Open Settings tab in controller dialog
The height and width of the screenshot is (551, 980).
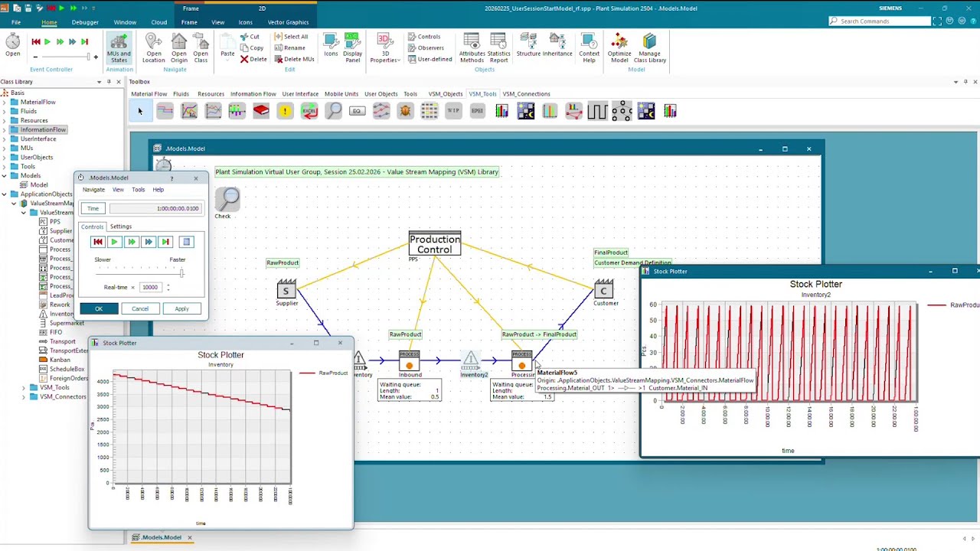coord(120,227)
